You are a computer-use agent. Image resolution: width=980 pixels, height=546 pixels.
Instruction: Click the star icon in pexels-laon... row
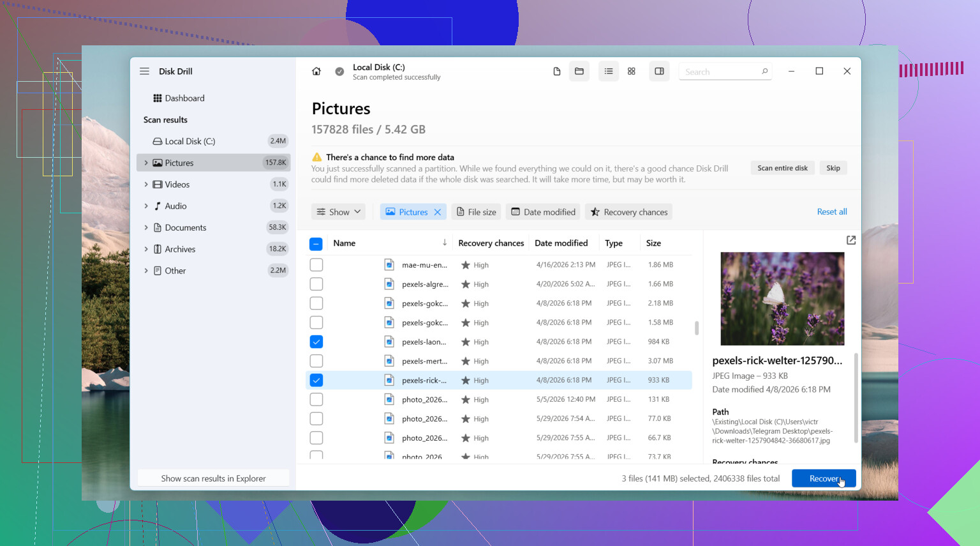pos(466,342)
